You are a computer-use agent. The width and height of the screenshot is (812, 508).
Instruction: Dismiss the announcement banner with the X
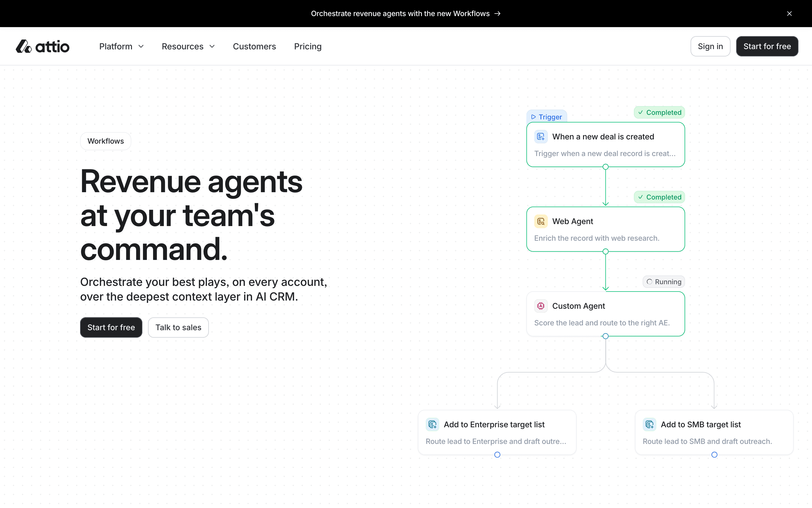click(789, 14)
